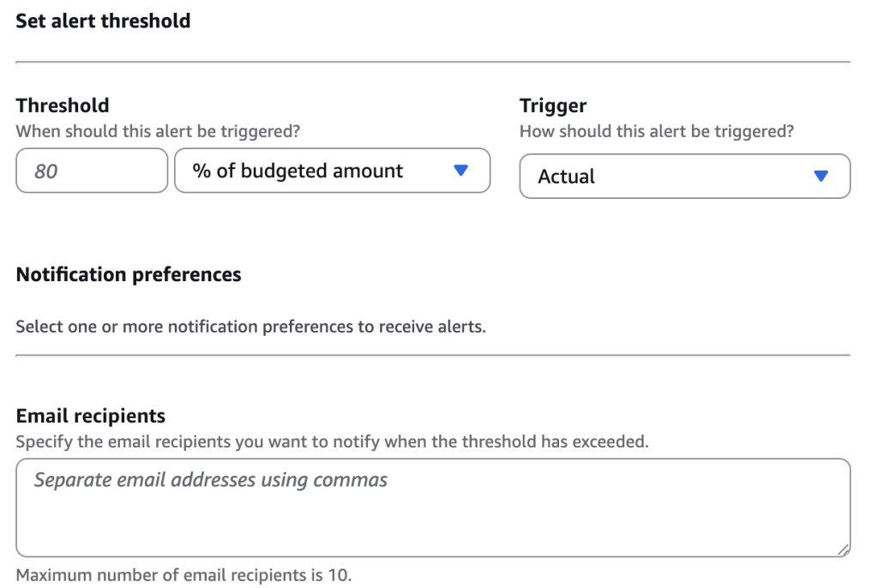This screenshot has width=878, height=588.
Task: Click the divider line below 'Set alert threshold'
Action: 433,62
